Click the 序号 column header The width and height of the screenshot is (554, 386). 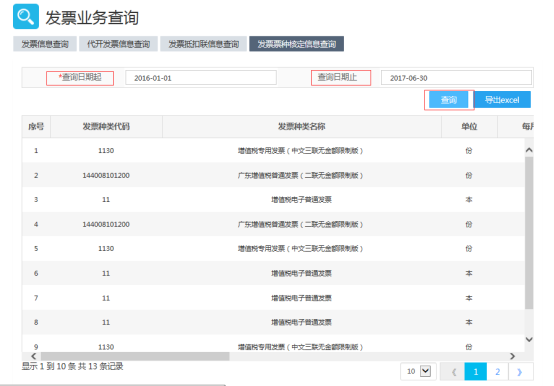pos(36,126)
